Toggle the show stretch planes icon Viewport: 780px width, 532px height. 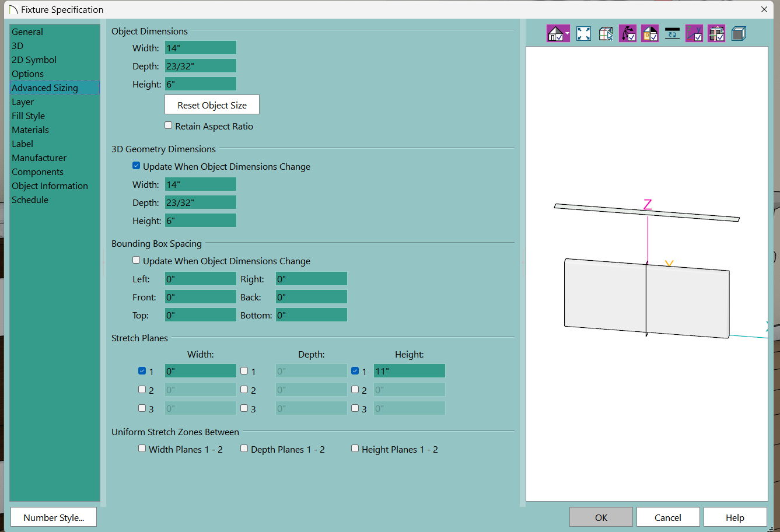coord(716,34)
